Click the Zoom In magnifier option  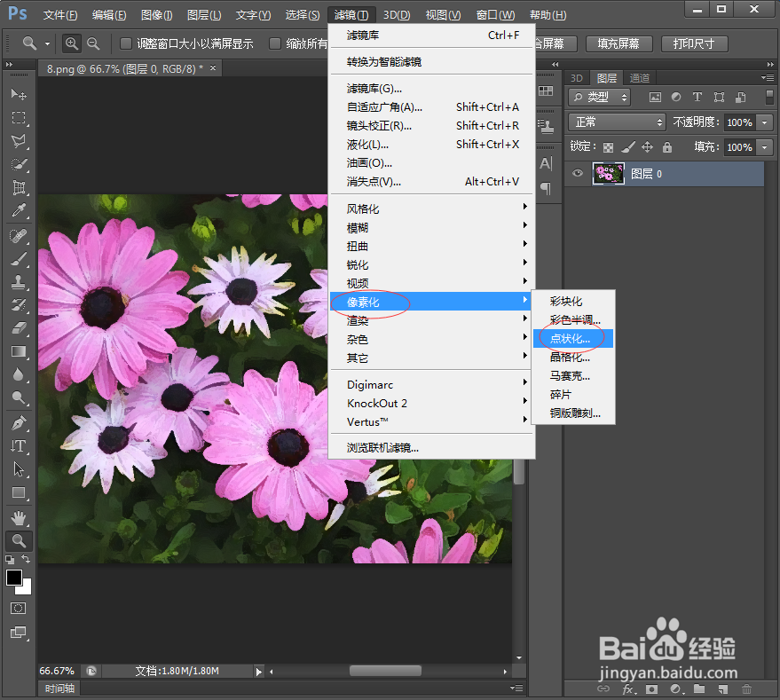[x=72, y=43]
